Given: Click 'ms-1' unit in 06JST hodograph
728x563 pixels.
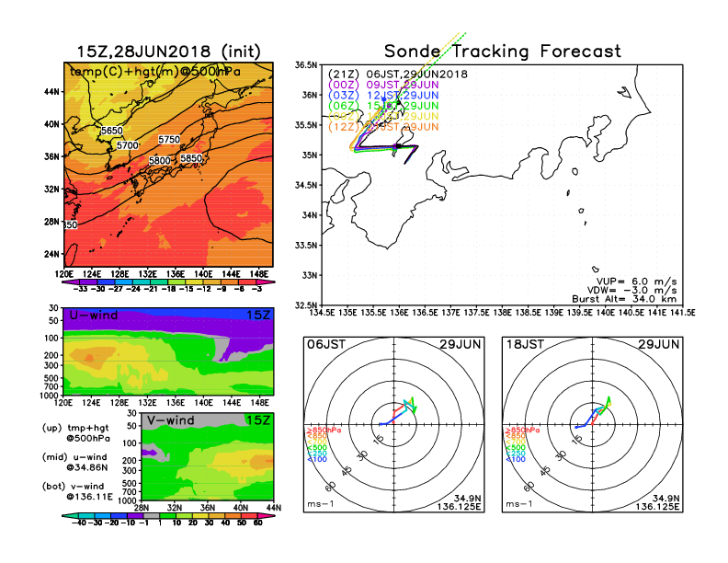Looking at the screenshot, I should pos(321,504).
